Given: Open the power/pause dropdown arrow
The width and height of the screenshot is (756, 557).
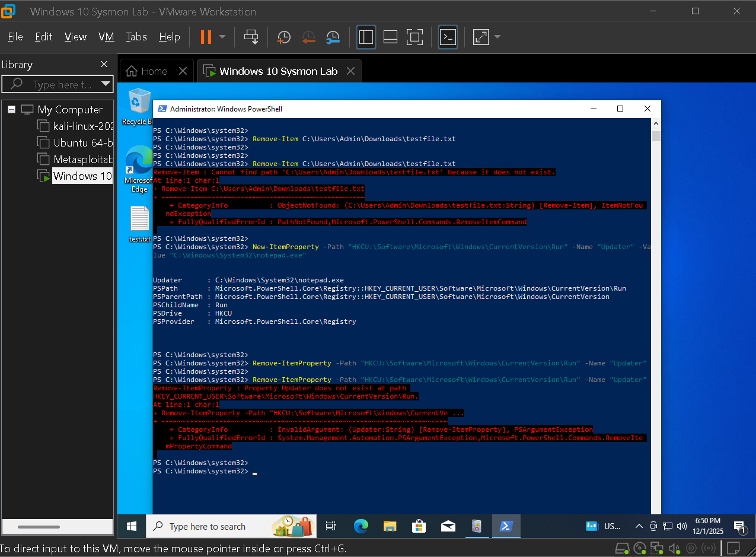Looking at the screenshot, I should [222, 37].
